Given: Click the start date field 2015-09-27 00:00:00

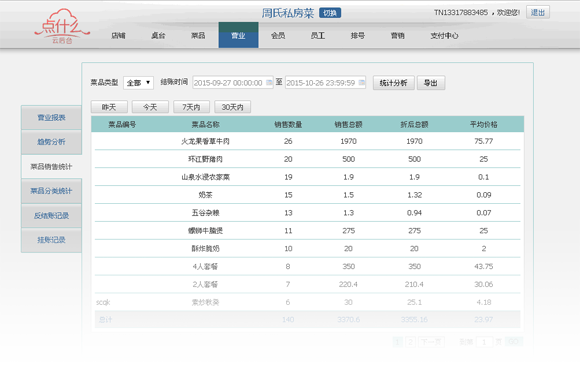Looking at the screenshot, I should point(233,83).
